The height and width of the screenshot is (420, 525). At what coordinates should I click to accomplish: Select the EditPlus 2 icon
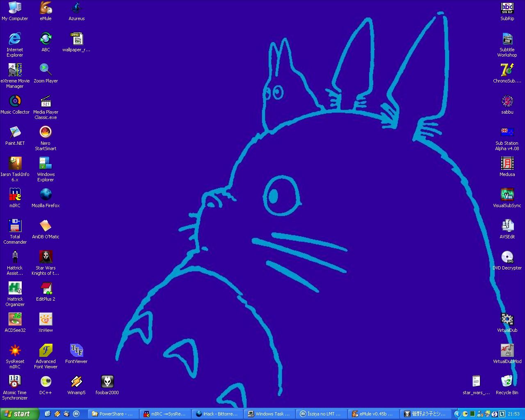[46, 292]
